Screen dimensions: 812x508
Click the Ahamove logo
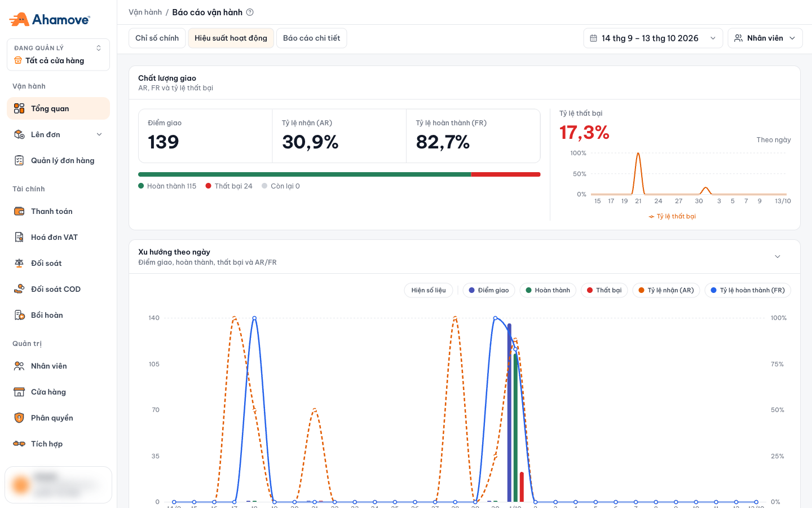[x=50, y=19]
